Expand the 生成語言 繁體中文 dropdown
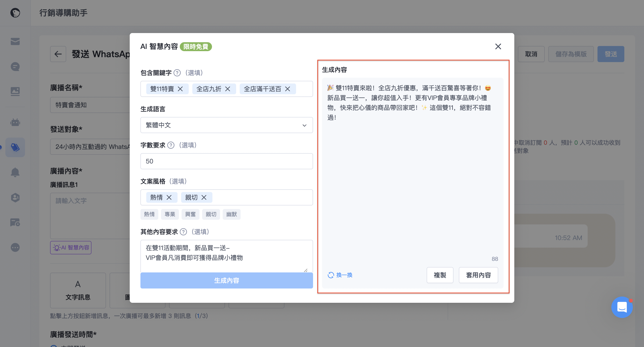The width and height of the screenshot is (644, 347). coord(227,125)
